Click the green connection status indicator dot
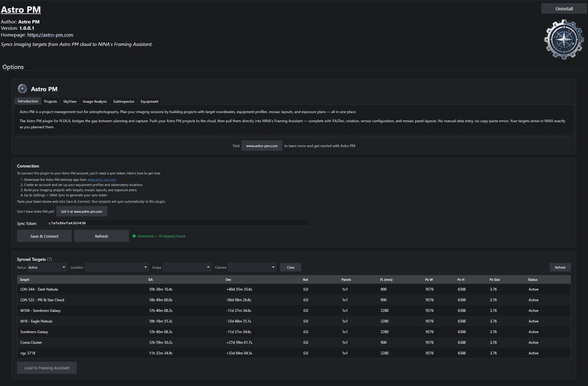The height and width of the screenshot is (386, 588). [134, 236]
